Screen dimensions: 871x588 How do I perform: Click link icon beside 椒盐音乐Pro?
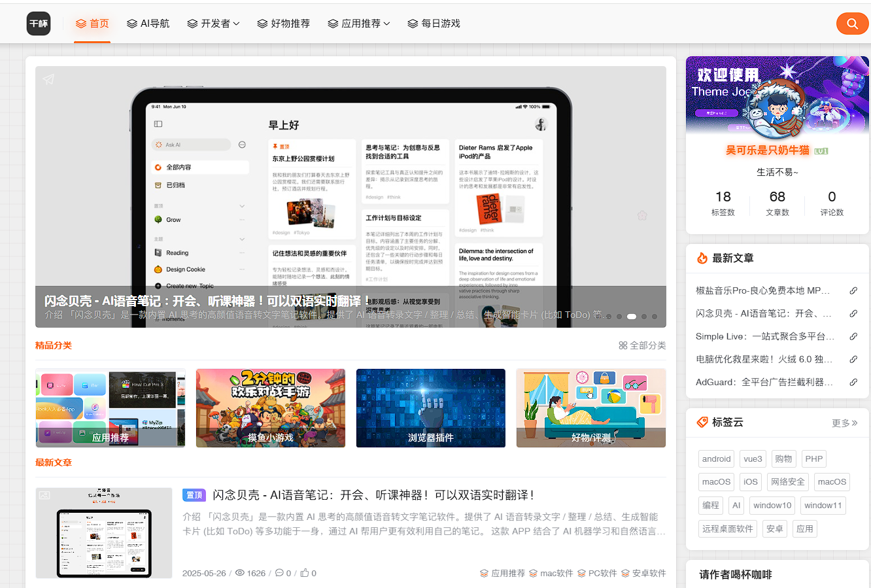(853, 291)
